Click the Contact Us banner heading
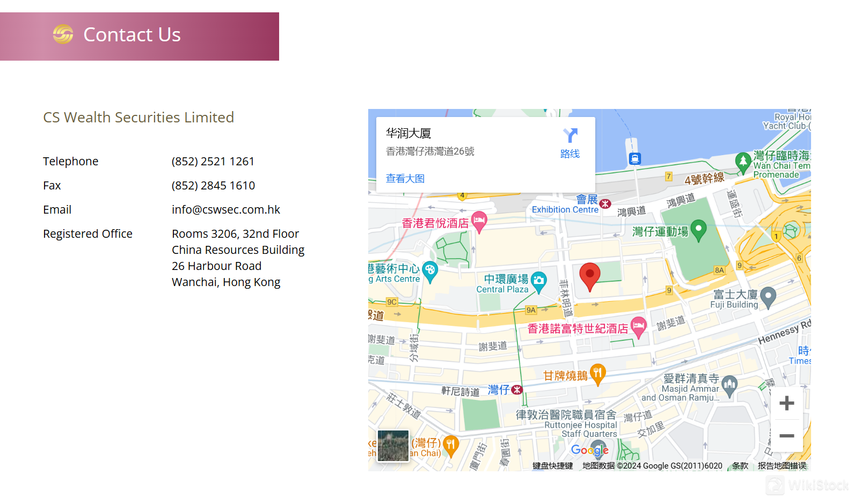Image resolution: width=854 pixels, height=504 pixels. point(132,35)
